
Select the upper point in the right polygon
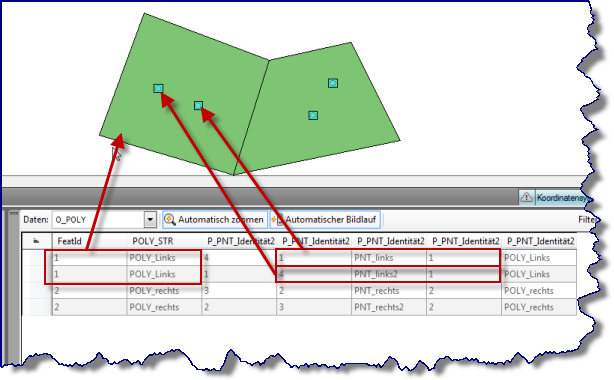(333, 83)
